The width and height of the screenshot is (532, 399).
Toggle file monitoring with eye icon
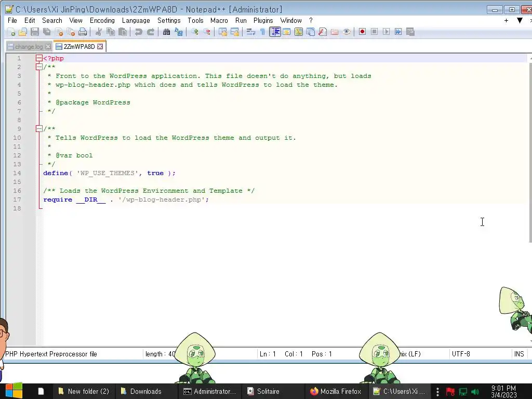coord(347,32)
